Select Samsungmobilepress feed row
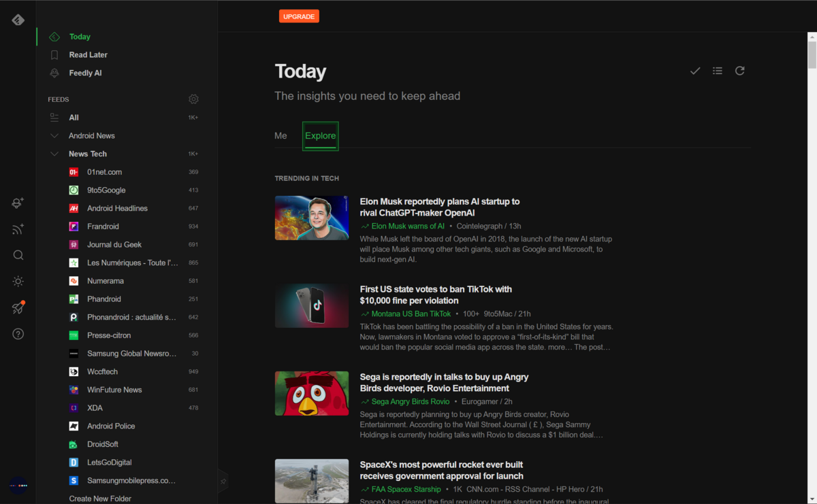Screen dimensions: 817x504 (127, 480)
